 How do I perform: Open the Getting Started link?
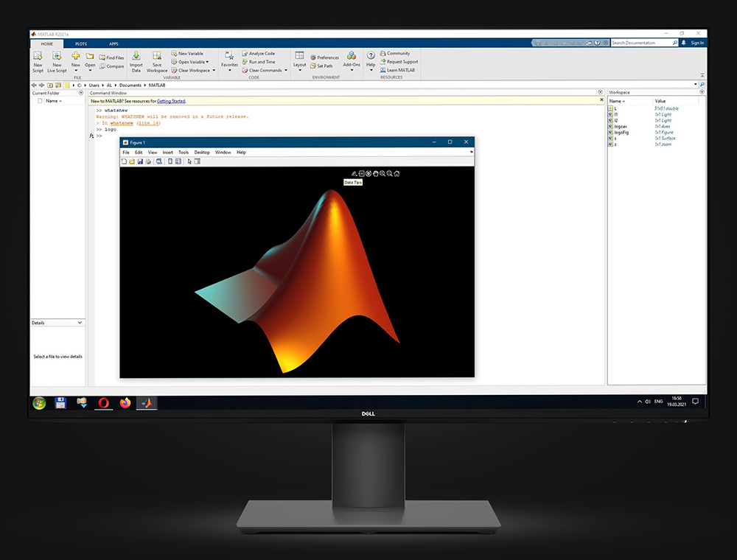pos(171,101)
